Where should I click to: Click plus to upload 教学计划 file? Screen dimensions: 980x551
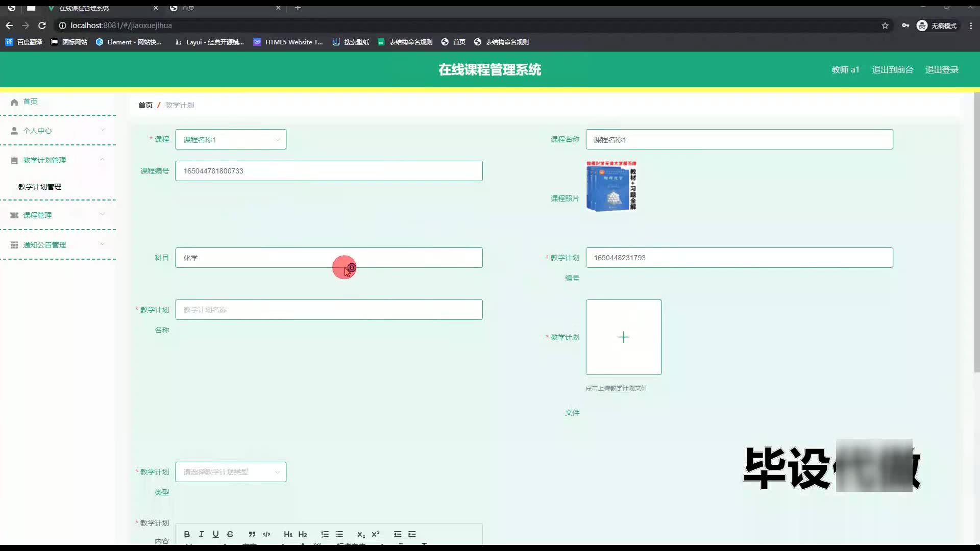point(623,337)
